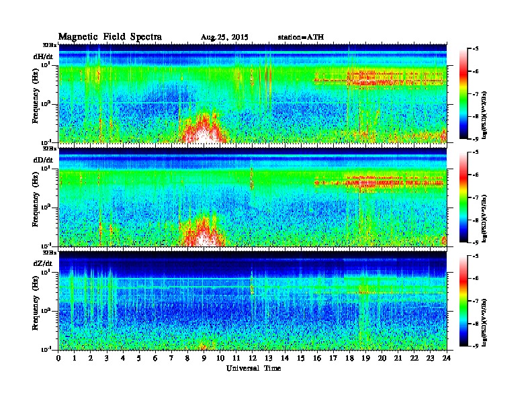Click hour tick label 21 on time axis
Screen dimensions: 532x411
398,358
